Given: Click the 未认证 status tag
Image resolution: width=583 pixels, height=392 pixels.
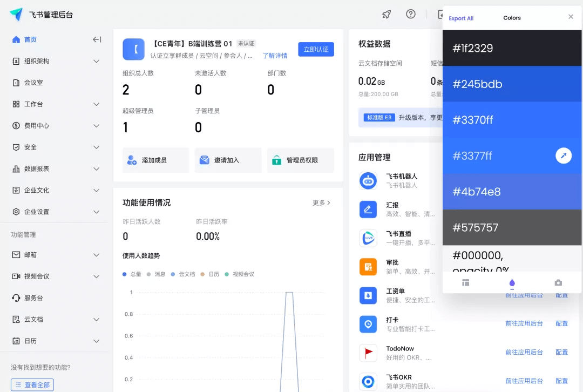Looking at the screenshot, I should tap(246, 44).
